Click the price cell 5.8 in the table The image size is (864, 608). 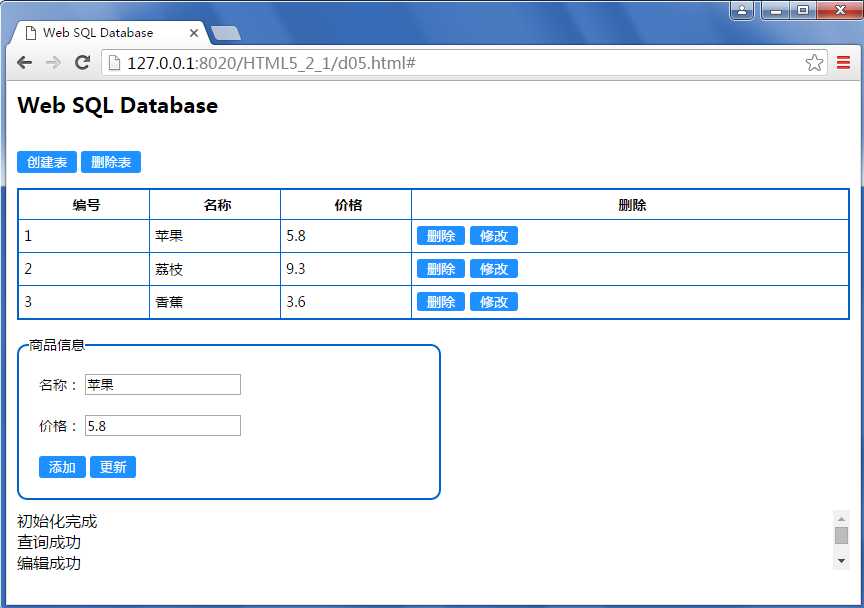(x=346, y=236)
